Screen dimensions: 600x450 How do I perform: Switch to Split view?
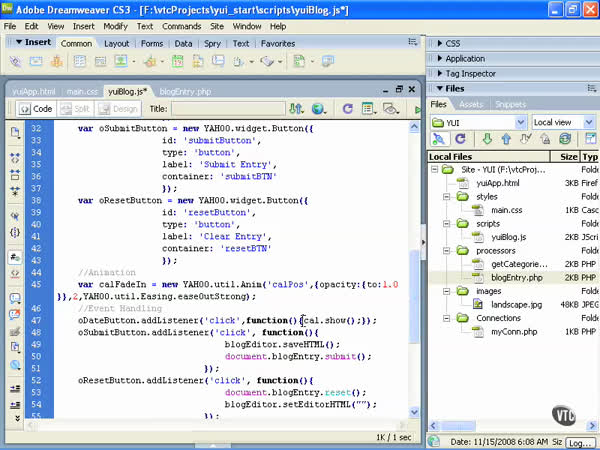(x=76, y=109)
